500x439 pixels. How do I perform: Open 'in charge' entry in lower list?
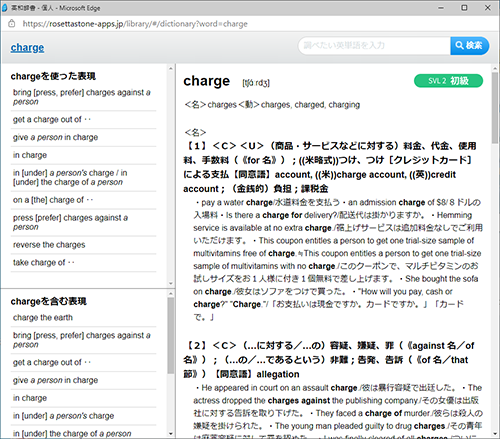coord(83,398)
